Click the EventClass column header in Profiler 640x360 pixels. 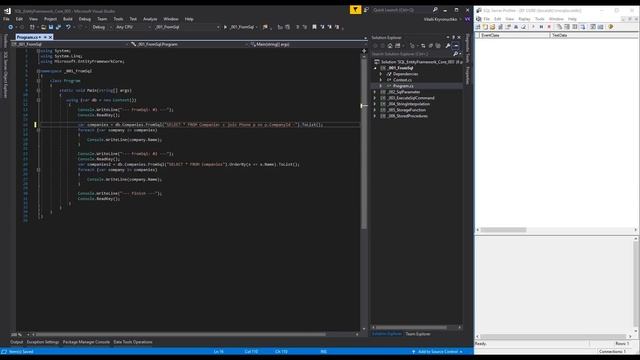[515, 36]
